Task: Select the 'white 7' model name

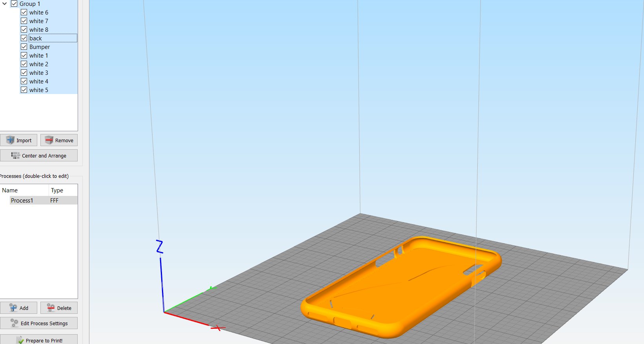Action: tap(39, 21)
